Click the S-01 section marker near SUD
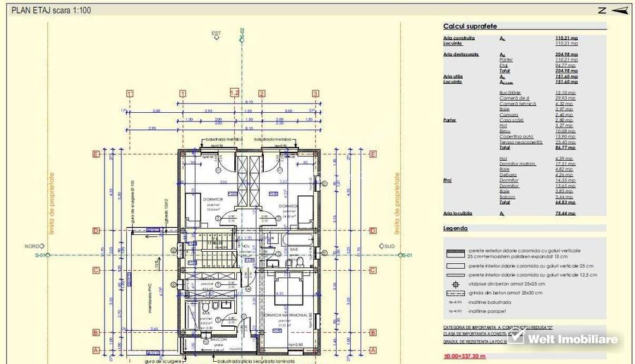 [x=401, y=255]
